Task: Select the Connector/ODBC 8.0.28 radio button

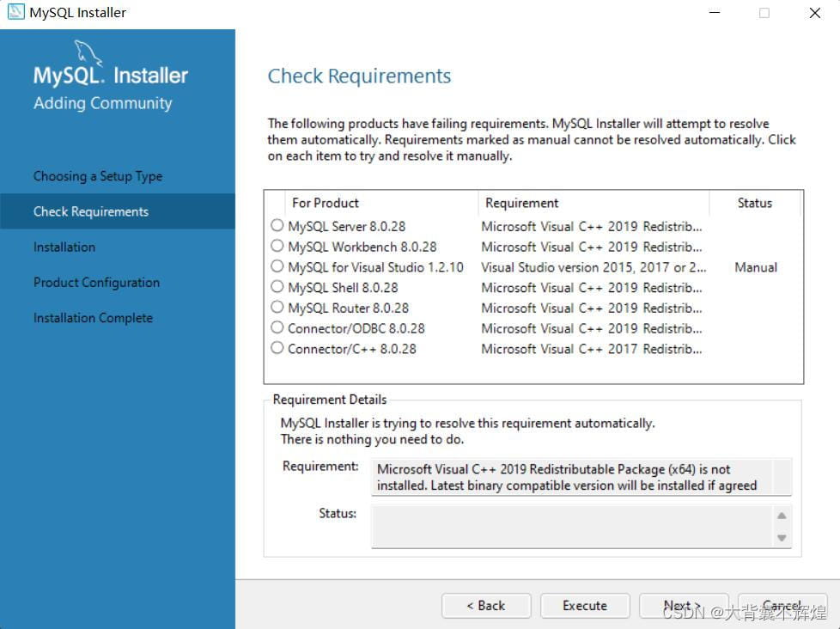Action: coord(277,328)
